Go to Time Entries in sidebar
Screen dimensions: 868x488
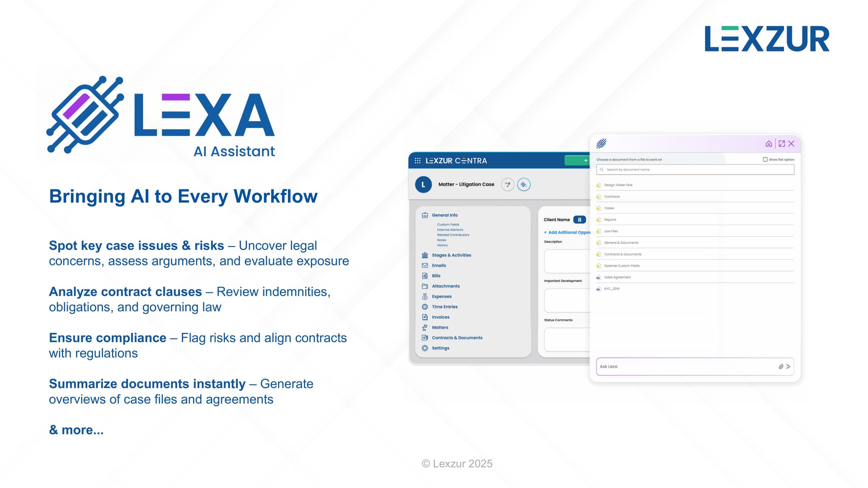(444, 307)
